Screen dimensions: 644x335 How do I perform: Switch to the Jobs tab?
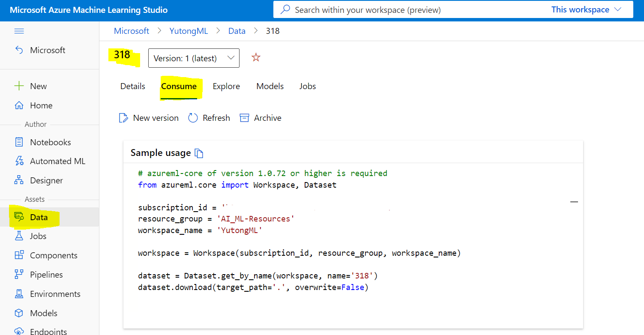(x=308, y=86)
